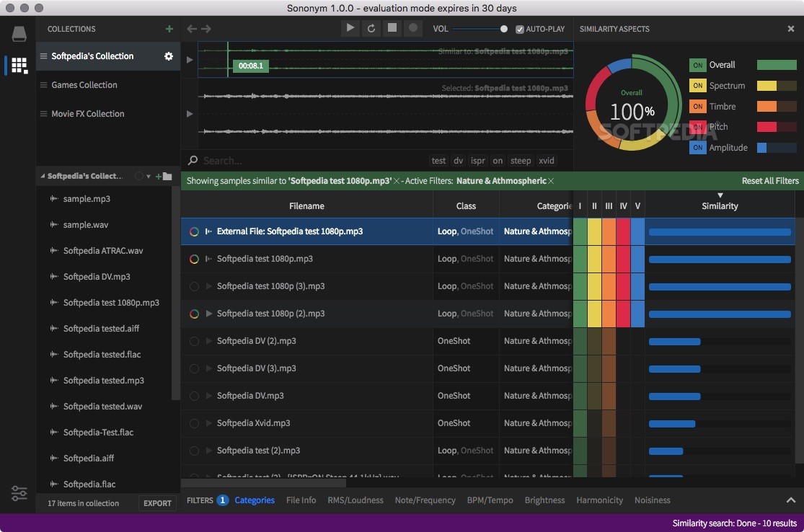
Task: Open filter sliders icon in bottom-left sidebar
Action: [19, 493]
